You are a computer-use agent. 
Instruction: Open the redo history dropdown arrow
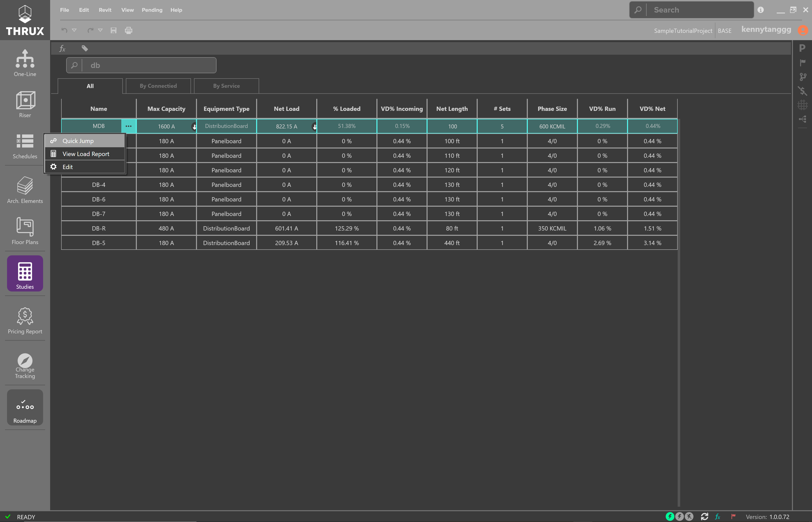tap(100, 30)
